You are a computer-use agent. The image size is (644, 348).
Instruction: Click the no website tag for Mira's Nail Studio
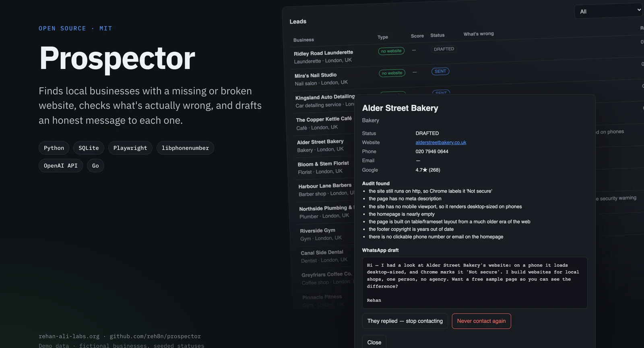click(392, 73)
